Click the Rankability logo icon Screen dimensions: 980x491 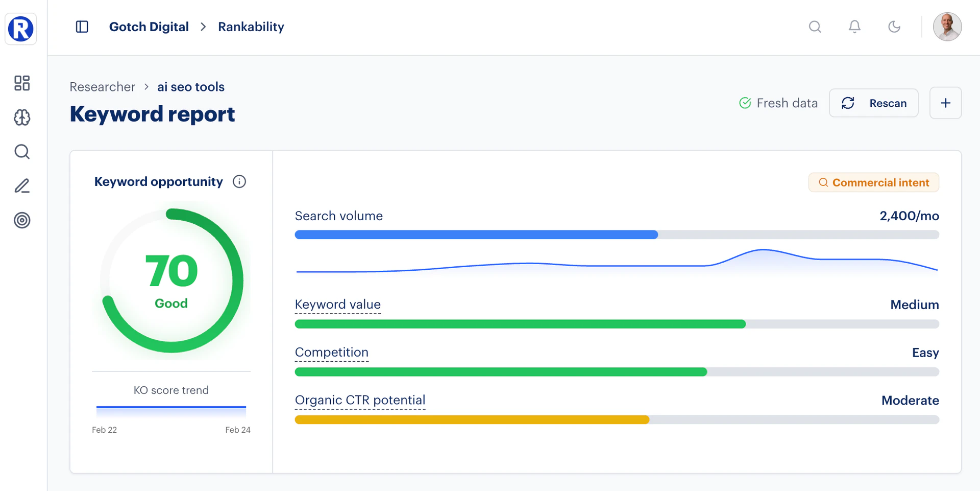(x=21, y=29)
